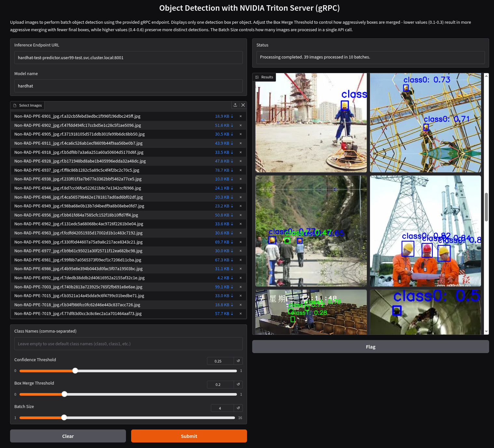Click the results gallery scrollbar thumb
The height and width of the screenshot is (448, 494).
(487, 207)
